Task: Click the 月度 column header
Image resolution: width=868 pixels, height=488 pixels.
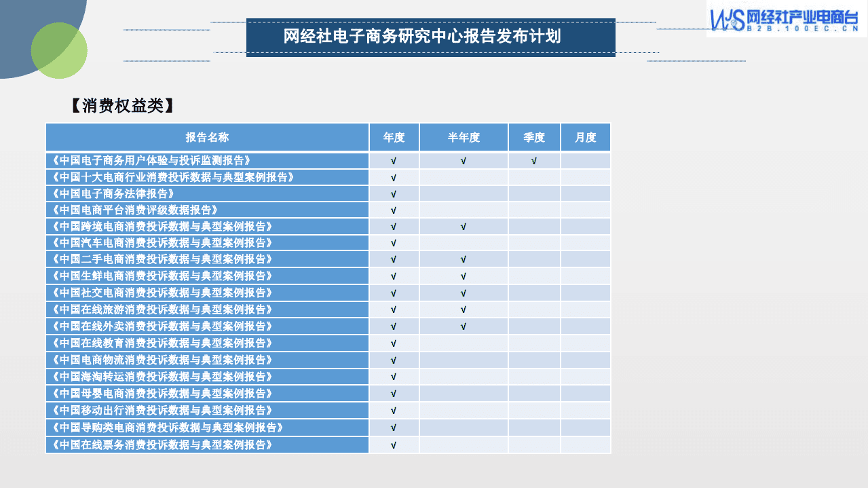Action: [585, 136]
